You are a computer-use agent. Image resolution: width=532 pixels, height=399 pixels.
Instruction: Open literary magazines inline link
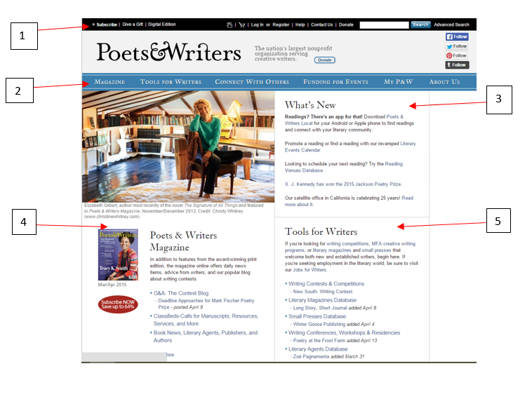pos(332,250)
